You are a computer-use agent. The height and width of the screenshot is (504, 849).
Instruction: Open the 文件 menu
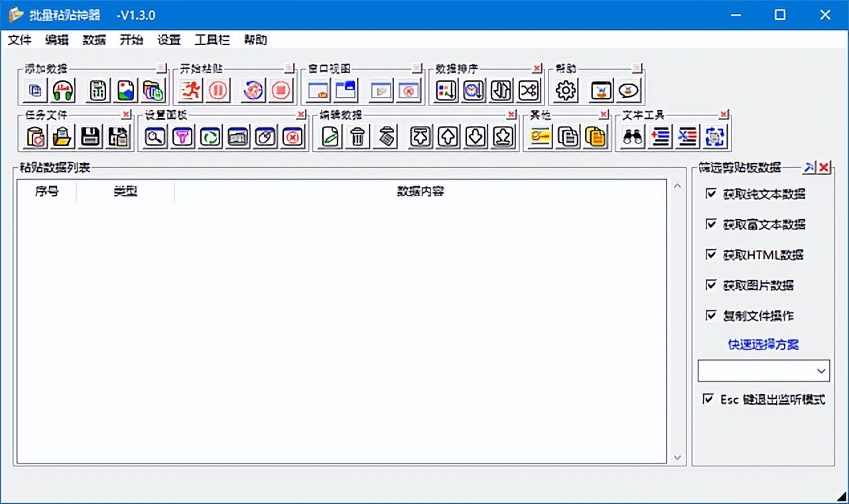[19, 40]
